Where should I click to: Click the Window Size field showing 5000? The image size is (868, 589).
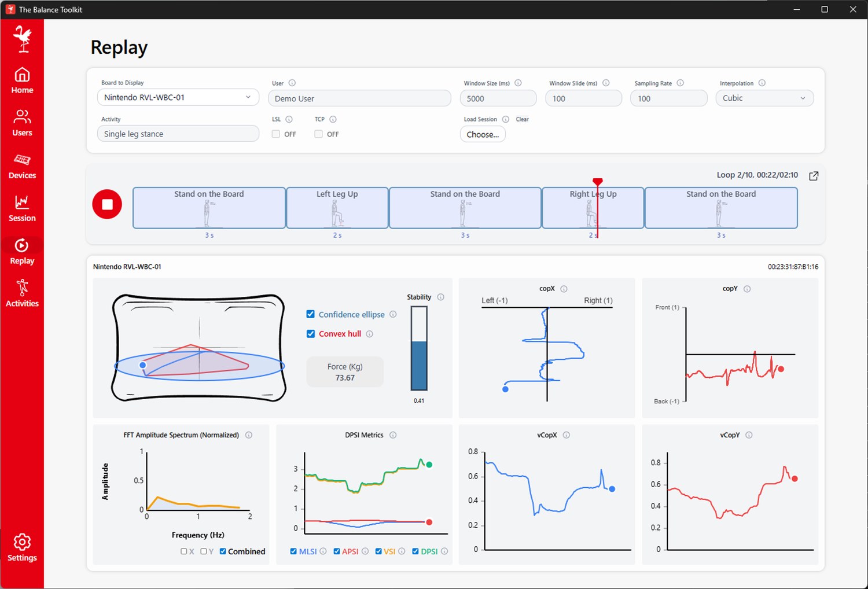[x=498, y=98]
